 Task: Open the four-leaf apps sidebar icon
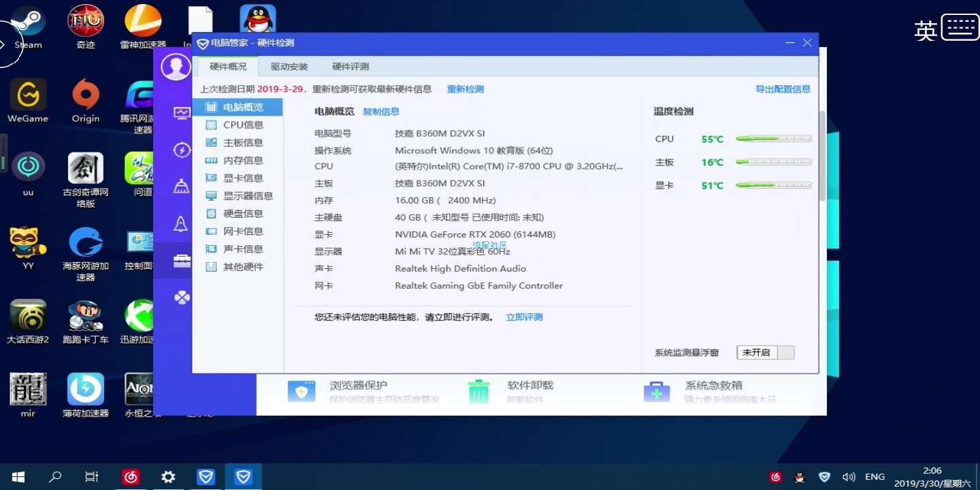[x=182, y=297]
